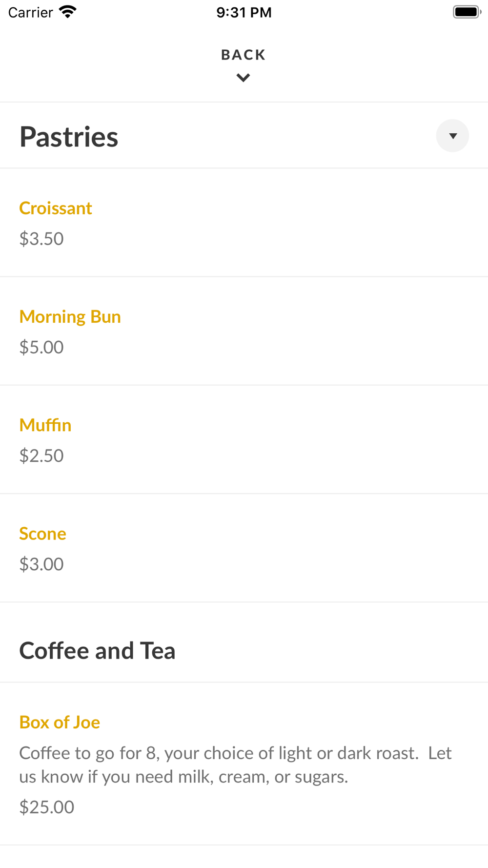Tap the Box of Joe description text
Screen dimensions: 488x868
coord(235,765)
